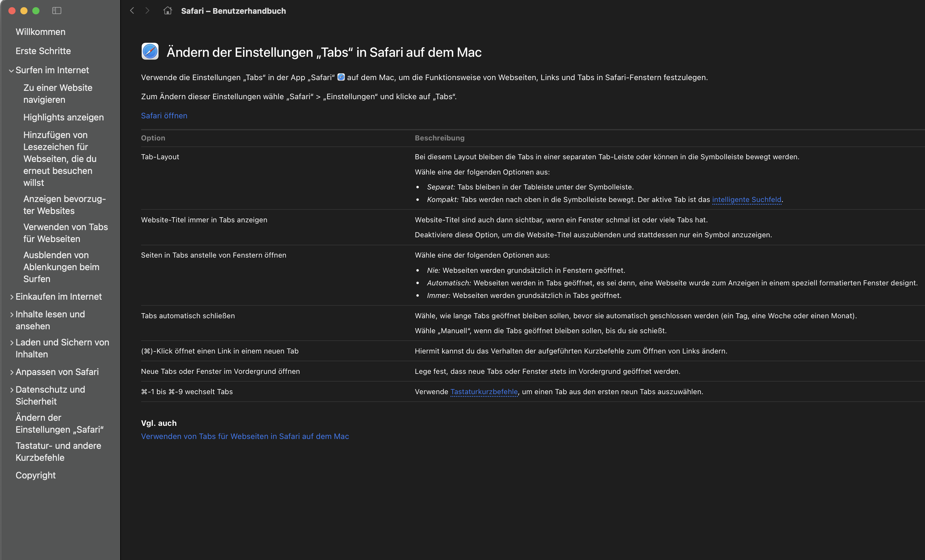
Task: Click the large Safari compass icon
Action: (150, 51)
